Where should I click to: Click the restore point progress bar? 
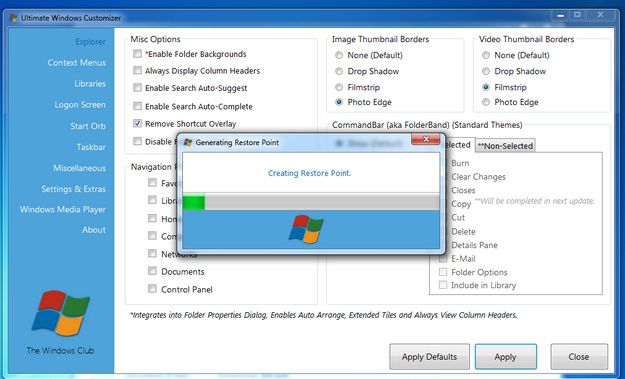pyautogui.click(x=311, y=202)
